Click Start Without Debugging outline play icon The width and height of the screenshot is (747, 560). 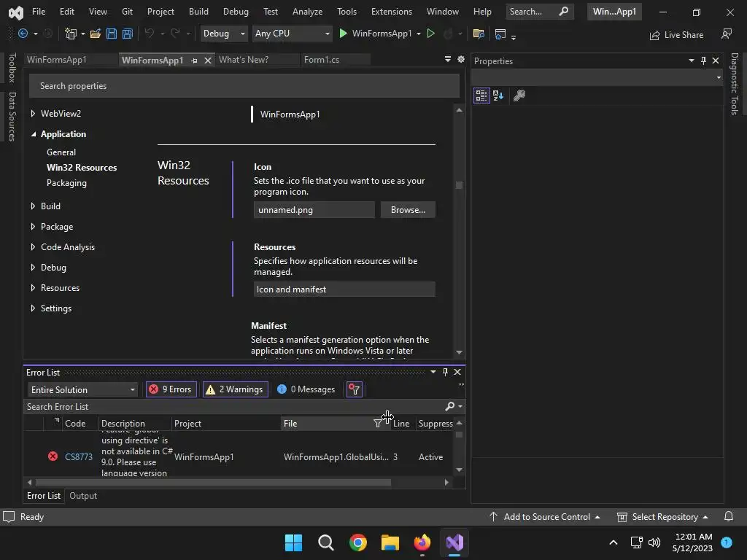[x=430, y=34]
